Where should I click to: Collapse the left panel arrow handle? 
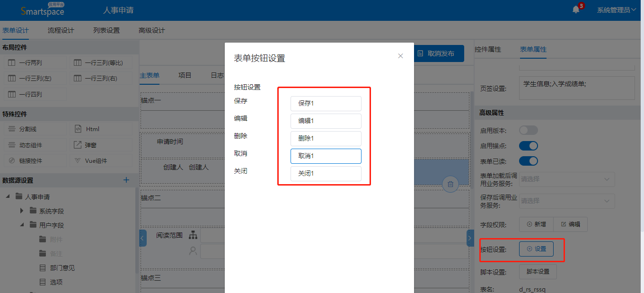[143, 238]
